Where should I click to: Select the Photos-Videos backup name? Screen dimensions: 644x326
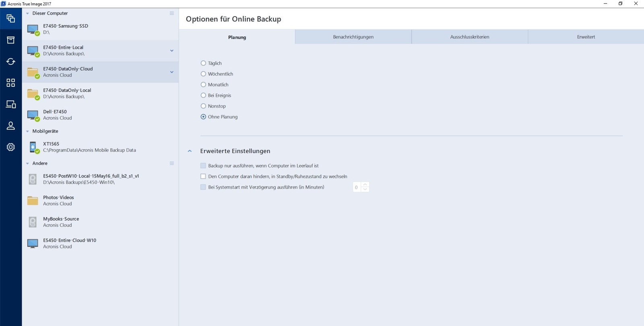(59, 197)
